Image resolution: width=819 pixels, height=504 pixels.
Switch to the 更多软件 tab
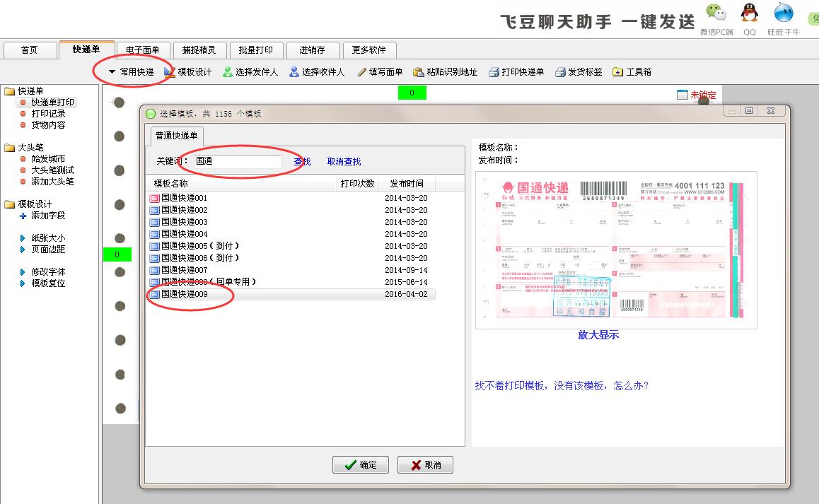368,50
